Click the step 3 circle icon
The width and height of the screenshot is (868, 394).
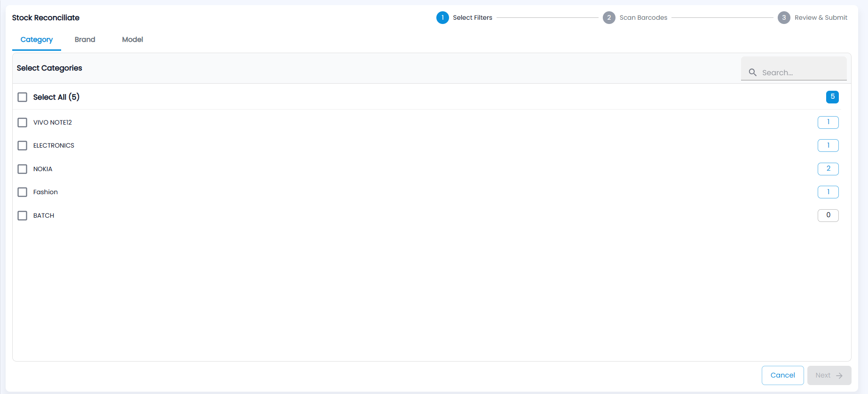784,18
